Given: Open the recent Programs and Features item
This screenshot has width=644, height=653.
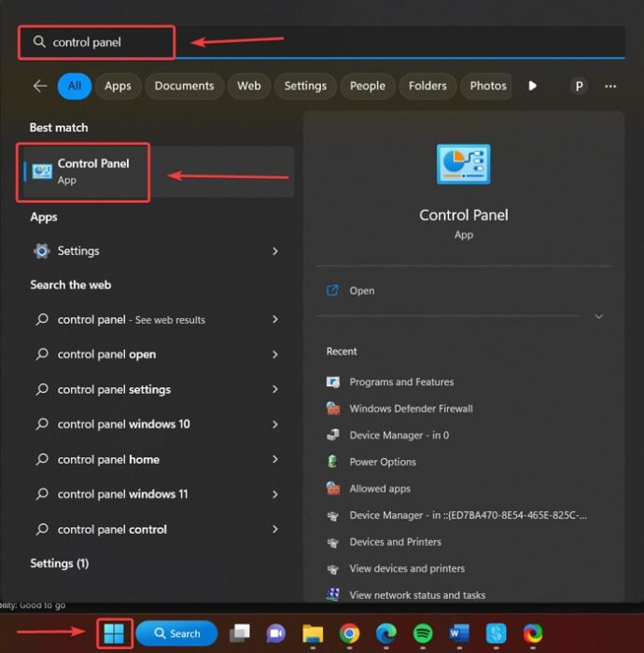Looking at the screenshot, I should 401,382.
